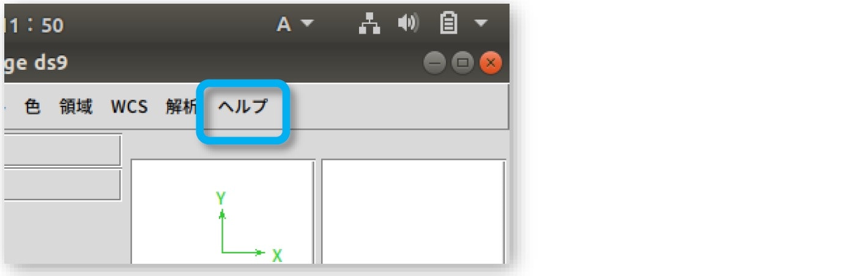Click the lower info field on left
The height and width of the screenshot is (276, 868).
point(62,185)
